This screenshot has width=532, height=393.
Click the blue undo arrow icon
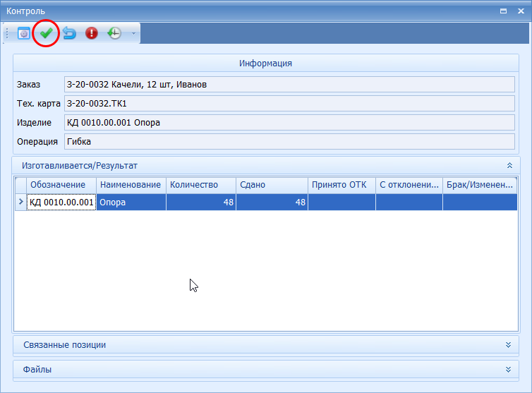(x=69, y=33)
